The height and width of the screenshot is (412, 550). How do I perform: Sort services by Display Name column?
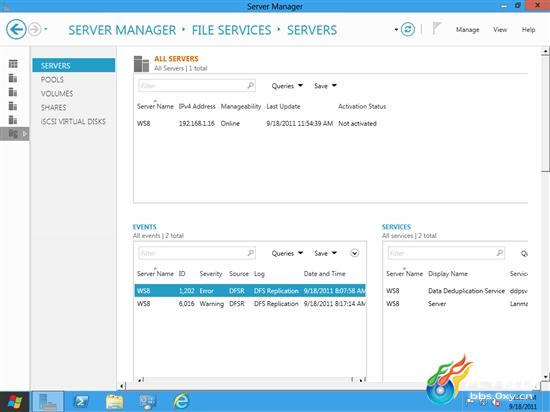(x=448, y=273)
